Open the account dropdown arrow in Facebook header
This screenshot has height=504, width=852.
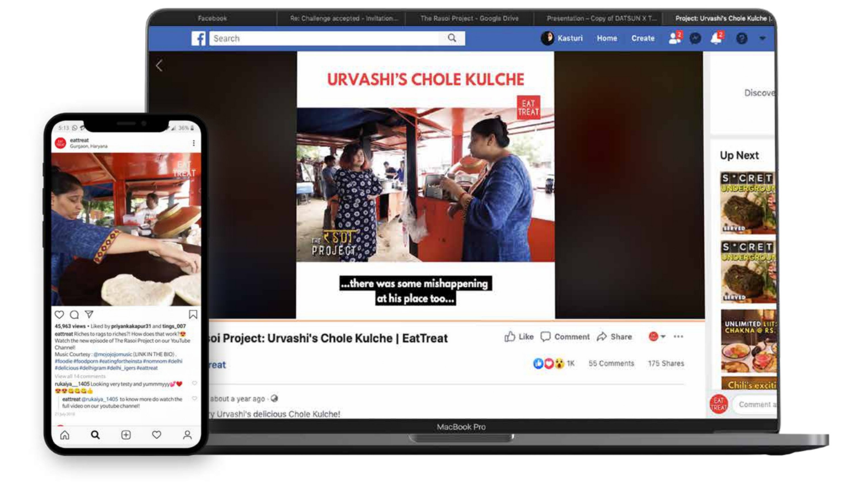[762, 38]
